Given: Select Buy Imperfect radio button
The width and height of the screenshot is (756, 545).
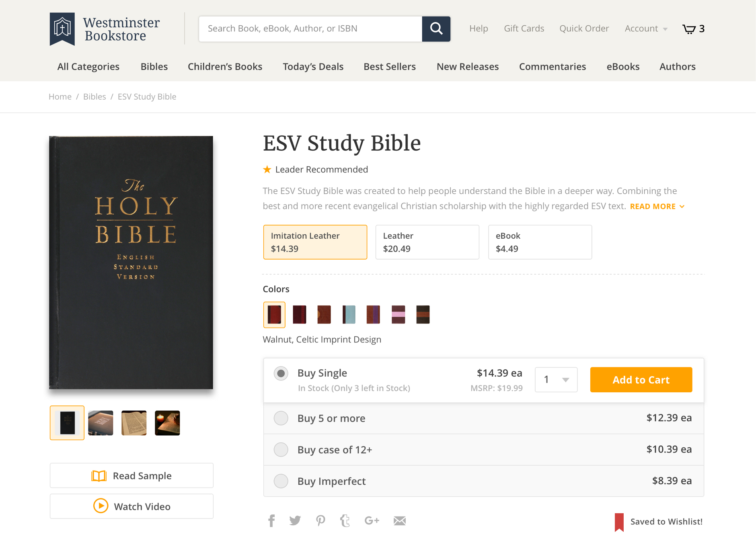Looking at the screenshot, I should pyautogui.click(x=281, y=481).
